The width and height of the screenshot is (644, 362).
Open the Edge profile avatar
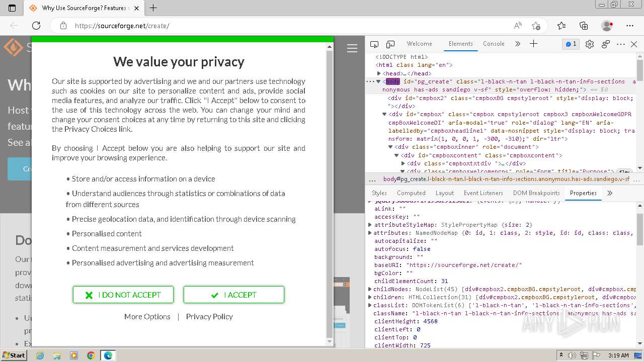click(x=607, y=26)
